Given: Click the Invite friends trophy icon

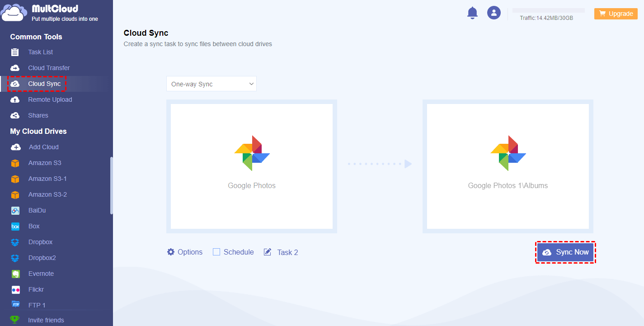Looking at the screenshot, I should 15,320.
